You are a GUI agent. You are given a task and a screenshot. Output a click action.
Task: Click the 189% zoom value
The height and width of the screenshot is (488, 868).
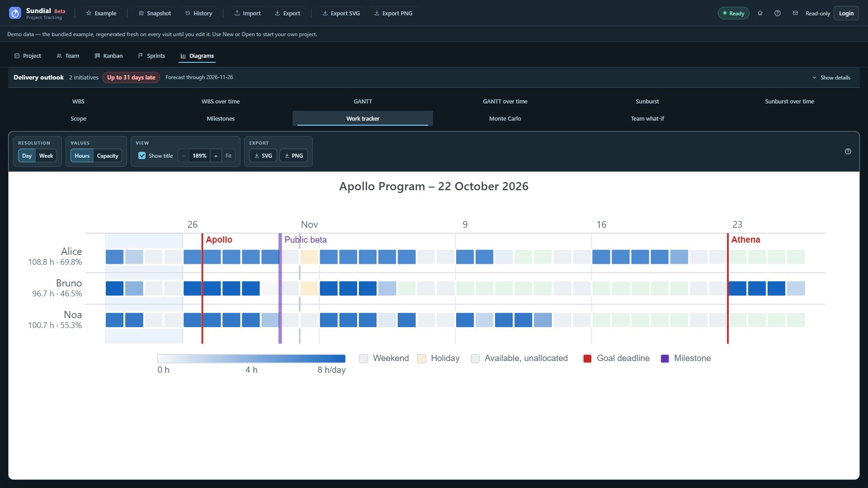[x=199, y=156]
